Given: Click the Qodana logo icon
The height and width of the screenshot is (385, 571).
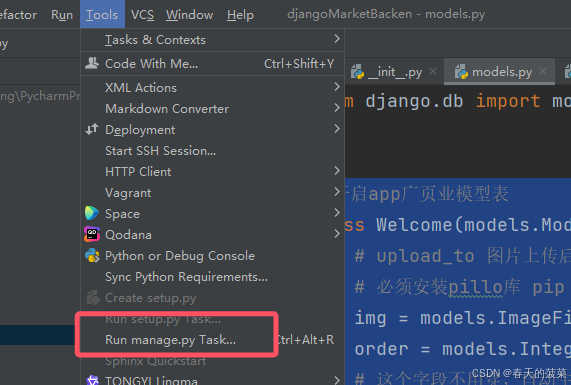Looking at the screenshot, I should 92,234.
